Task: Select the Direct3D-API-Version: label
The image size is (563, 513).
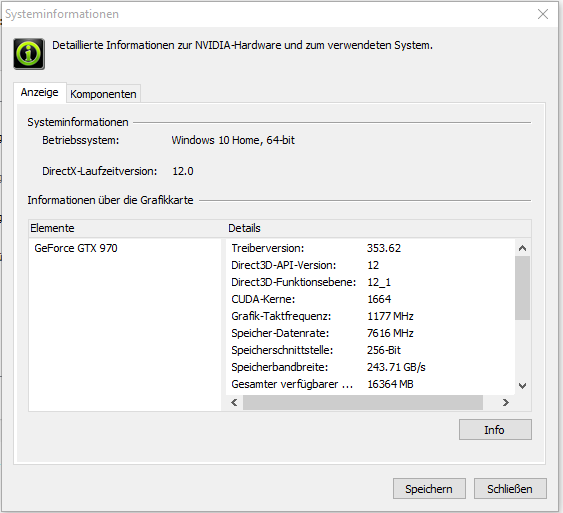Action: [284, 265]
